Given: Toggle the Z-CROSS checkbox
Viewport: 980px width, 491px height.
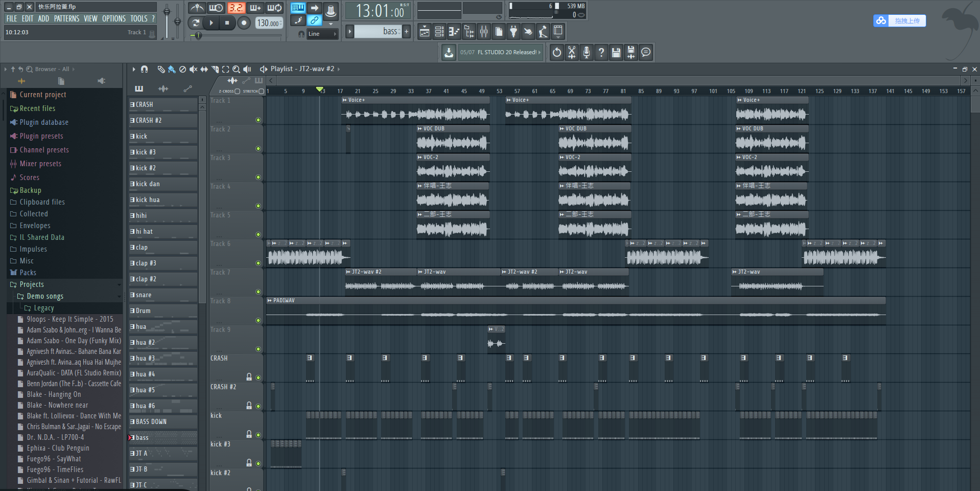Looking at the screenshot, I should pyautogui.click(x=237, y=92).
